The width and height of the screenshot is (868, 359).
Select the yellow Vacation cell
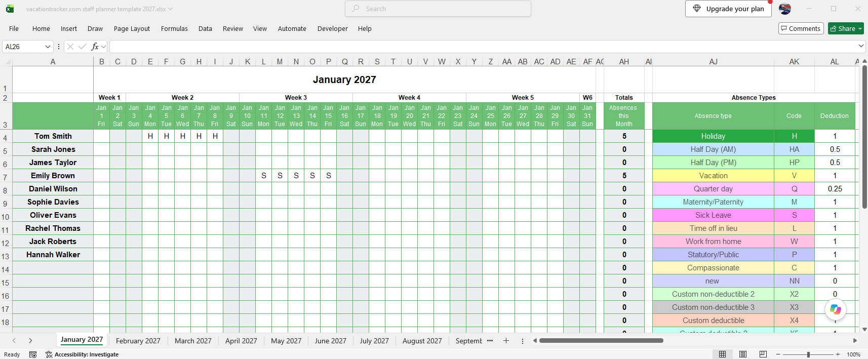point(713,176)
